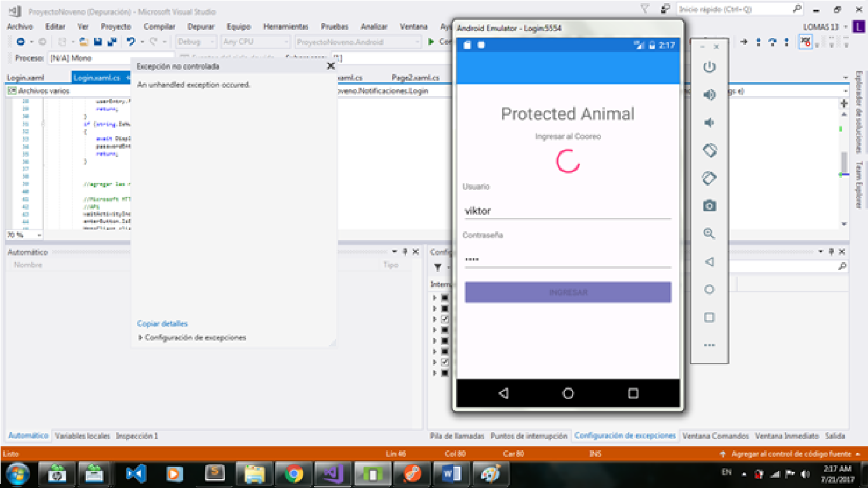Open emulator extended controls (three dots)
Viewport: 868px width, 488px height.
pos(709,345)
